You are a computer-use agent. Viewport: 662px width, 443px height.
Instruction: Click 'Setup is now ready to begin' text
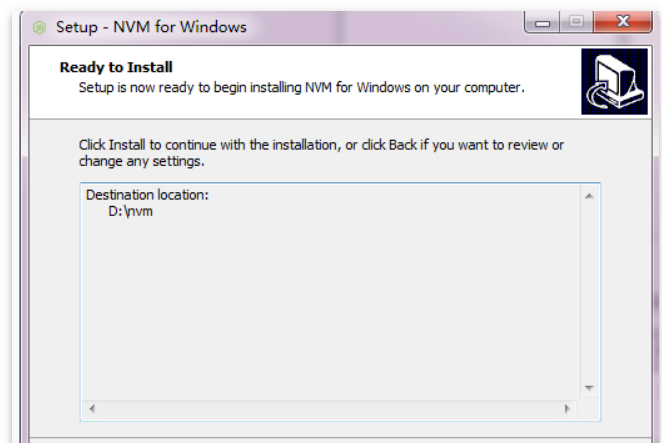click(x=301, y=88)
